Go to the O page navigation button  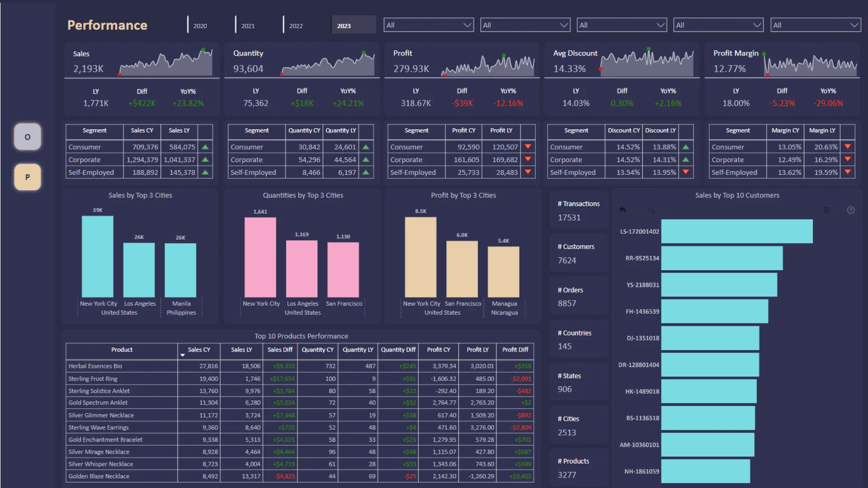click(x=28, y=136)
